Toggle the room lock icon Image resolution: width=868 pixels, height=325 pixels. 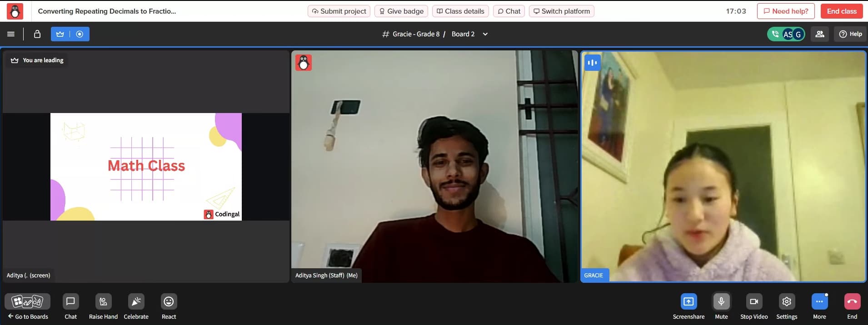click(37, 34)
